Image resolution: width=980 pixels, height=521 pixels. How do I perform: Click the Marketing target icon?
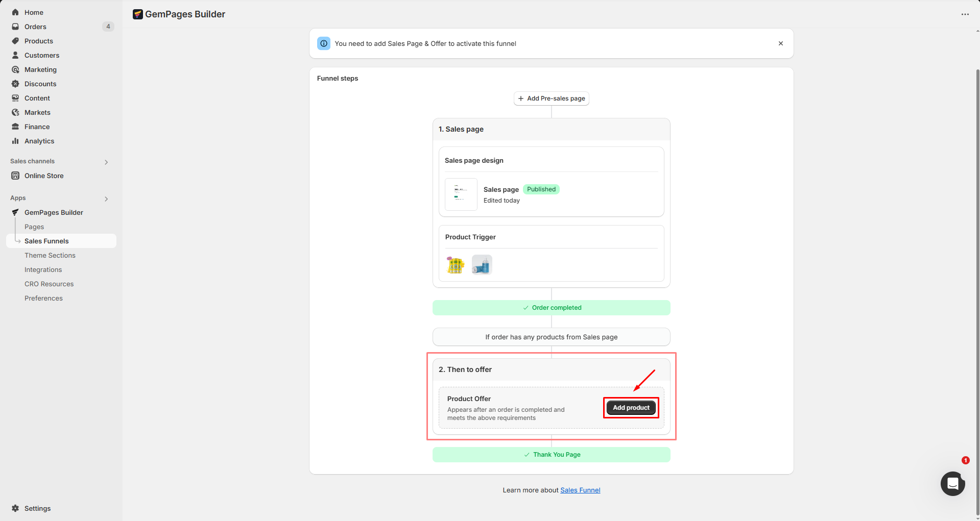[15, 69]
